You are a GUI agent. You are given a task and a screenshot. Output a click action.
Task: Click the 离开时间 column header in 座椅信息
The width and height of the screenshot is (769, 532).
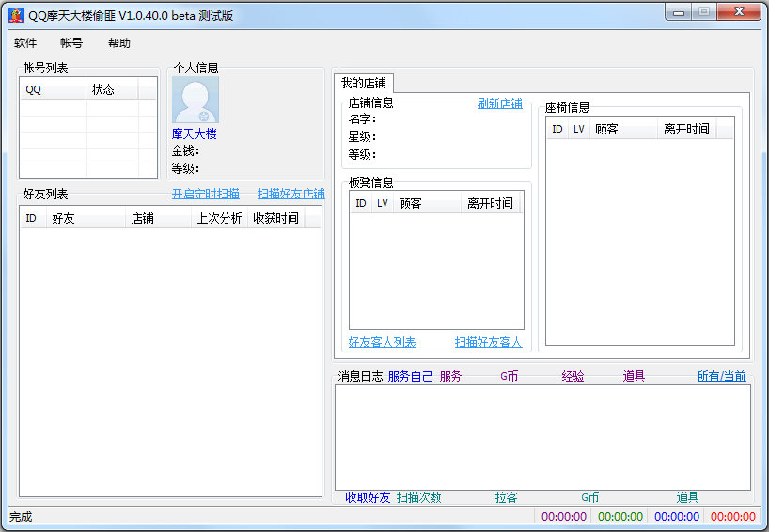pos(686,129)
